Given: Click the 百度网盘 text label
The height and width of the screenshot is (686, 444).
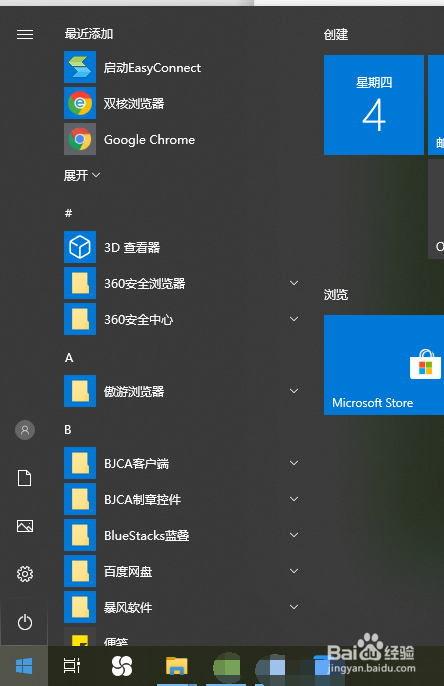Looking at the screenshot, I should click(128, 571).
